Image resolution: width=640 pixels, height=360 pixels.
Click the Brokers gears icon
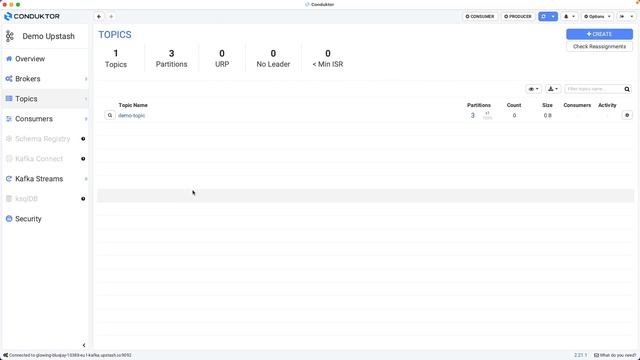coord(9,79)
